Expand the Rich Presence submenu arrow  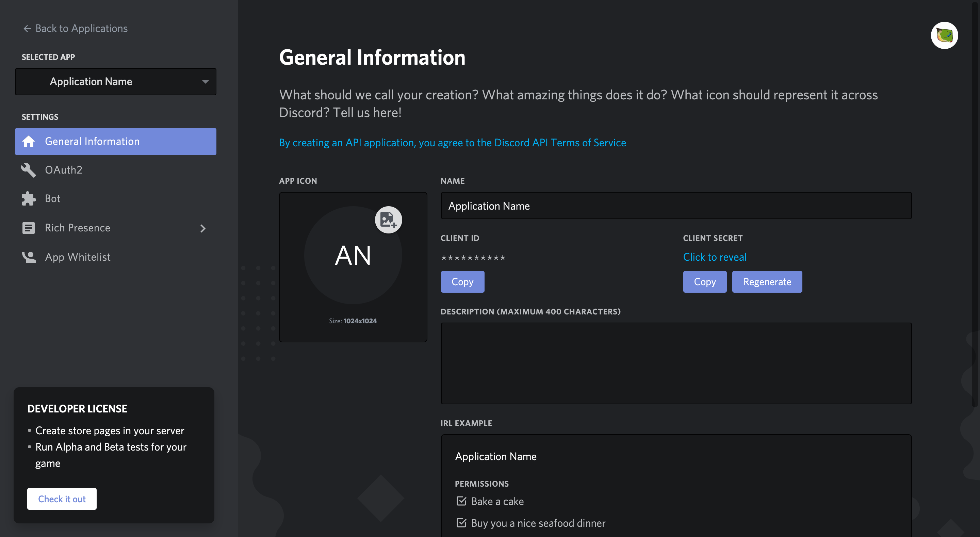pos(202,228)
